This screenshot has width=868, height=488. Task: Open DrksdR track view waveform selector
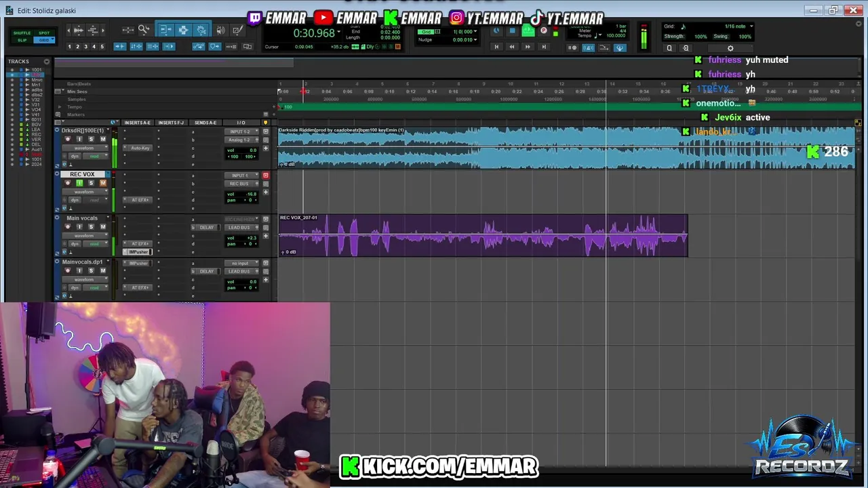pyautogui.click(x=85, y=148)
